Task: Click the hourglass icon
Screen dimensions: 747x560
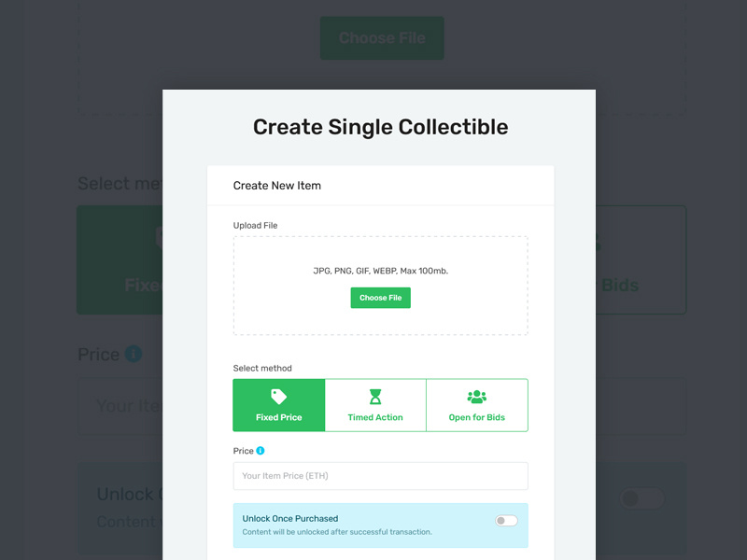Action: coord(375,396)
